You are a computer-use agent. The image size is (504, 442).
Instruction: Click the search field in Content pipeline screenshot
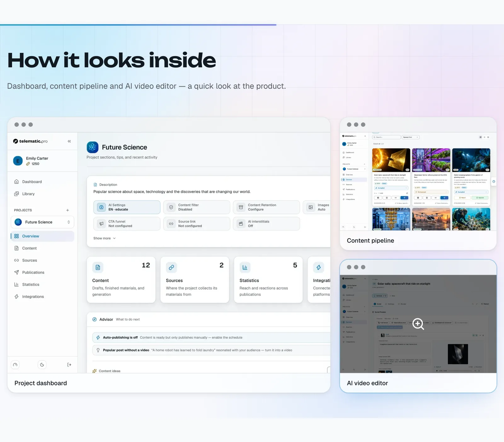[387, 137]
